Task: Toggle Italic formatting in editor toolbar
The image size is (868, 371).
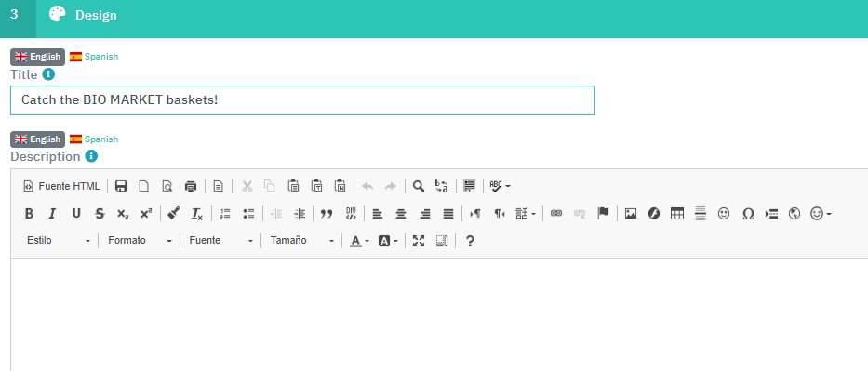Action: click(52, 214)
